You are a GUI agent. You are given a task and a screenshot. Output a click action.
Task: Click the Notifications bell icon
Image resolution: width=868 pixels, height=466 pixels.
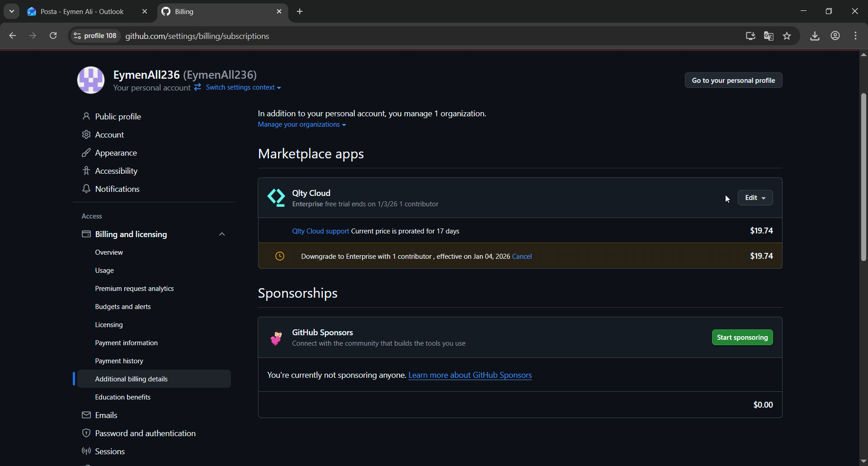(86, 189)
